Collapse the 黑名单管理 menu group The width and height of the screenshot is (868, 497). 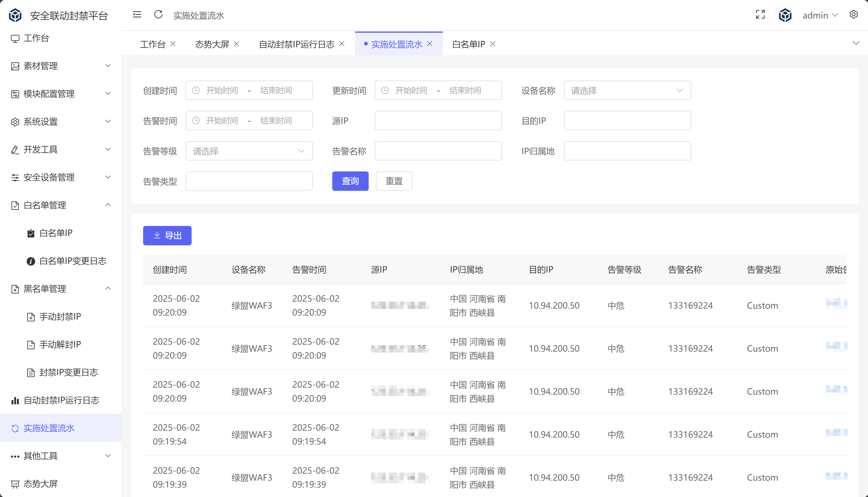tap(108, 289)
